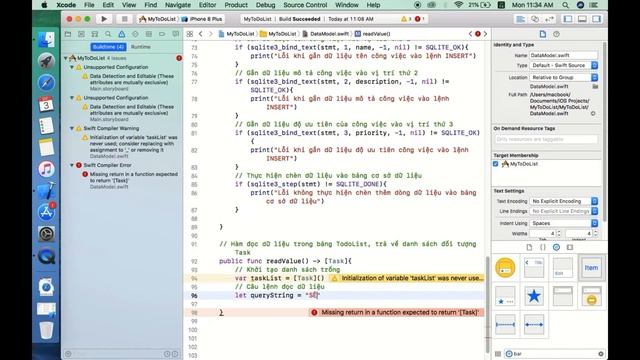This screenshot has height=360, width=640.
Task: Go back in editor history
Action: [x=200, y=34]
